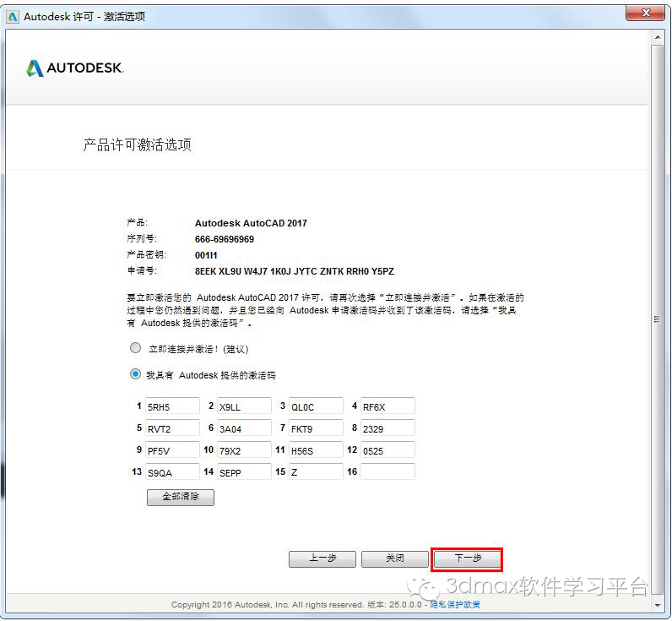Click the Autodesk icon in the title bar
The image size is (672, 621).
coord(13,17)
